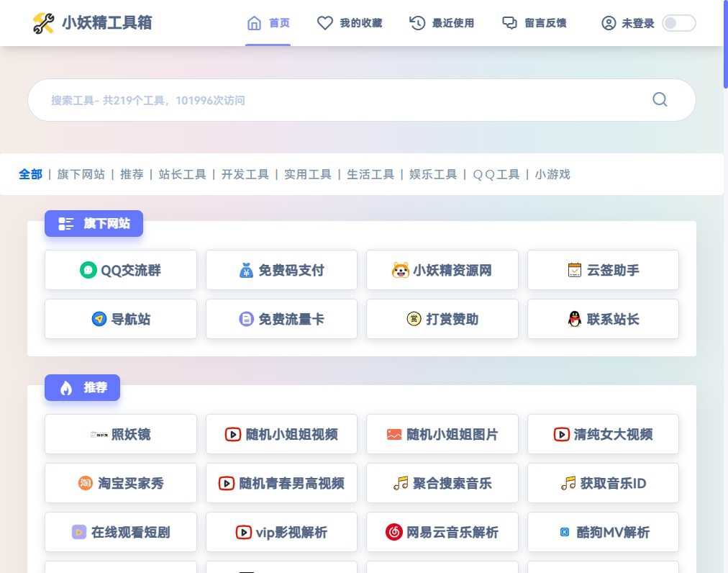Contact the webmaster via 联系站长
Screen dimensions: 728x573
pos(603,319)
